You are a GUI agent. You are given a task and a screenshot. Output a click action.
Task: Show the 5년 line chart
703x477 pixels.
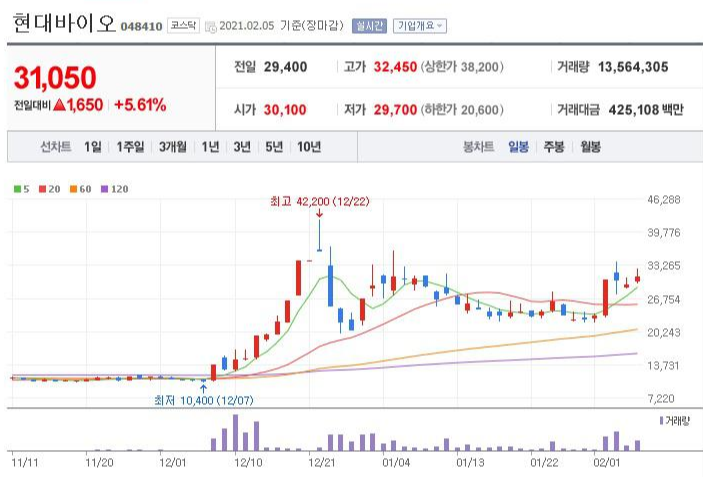click(274, 147)
